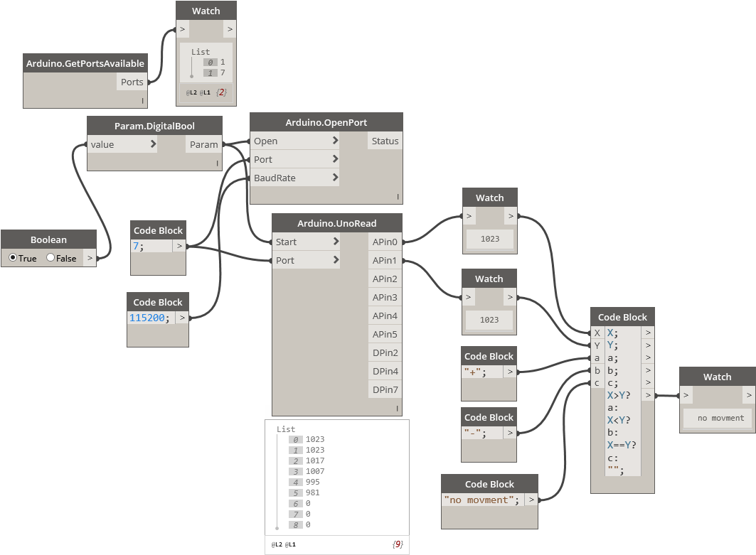Click the Ports output of Arduino.GetPortsAvailable
Viewport: 756px width, 555px height.
[132, 82]
